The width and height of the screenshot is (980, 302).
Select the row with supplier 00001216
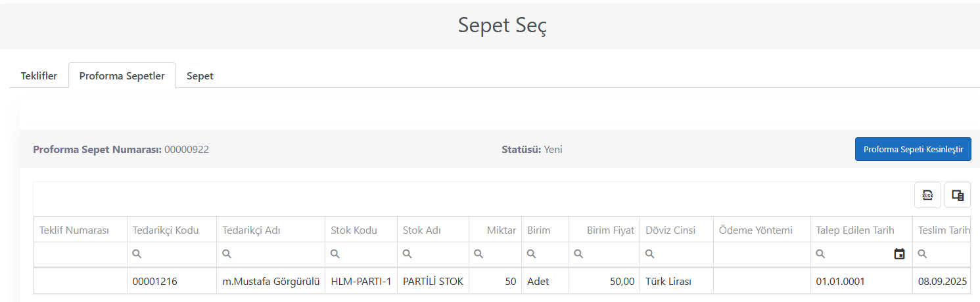click(502, 281)
